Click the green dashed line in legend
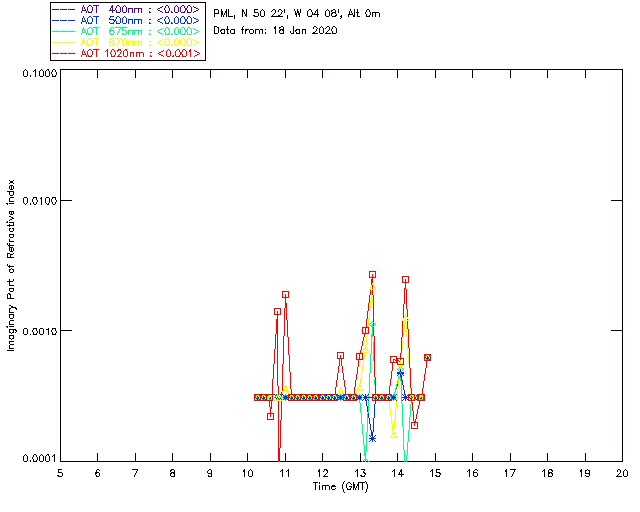 [64, 31]
